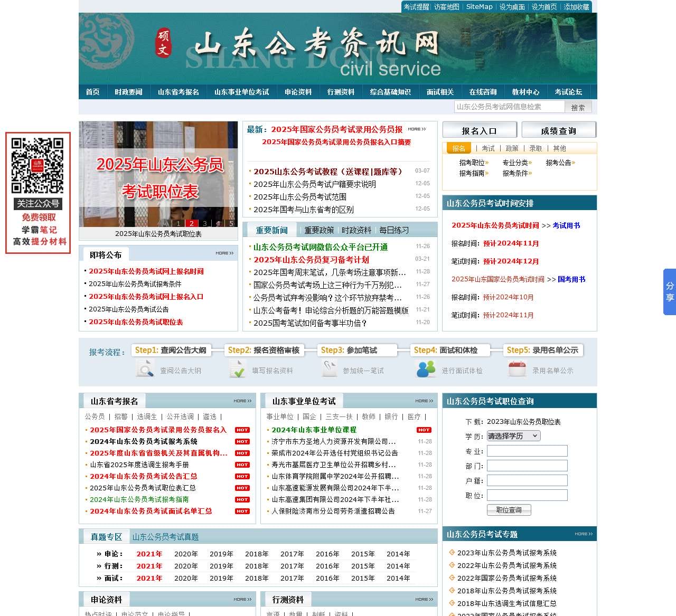Select the exam paper icon for 参加统一笔试
676x616 pixels.
(x=330, y=368)
